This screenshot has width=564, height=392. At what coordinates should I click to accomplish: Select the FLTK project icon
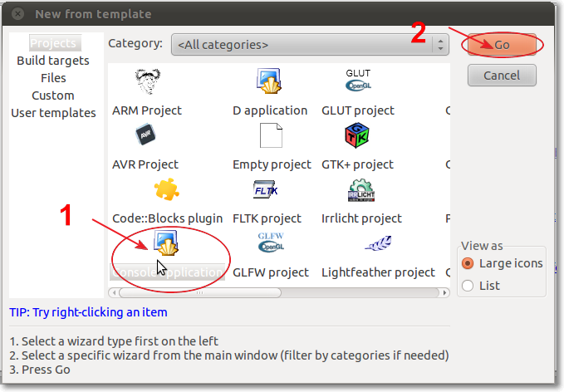[x=266, y=189]
